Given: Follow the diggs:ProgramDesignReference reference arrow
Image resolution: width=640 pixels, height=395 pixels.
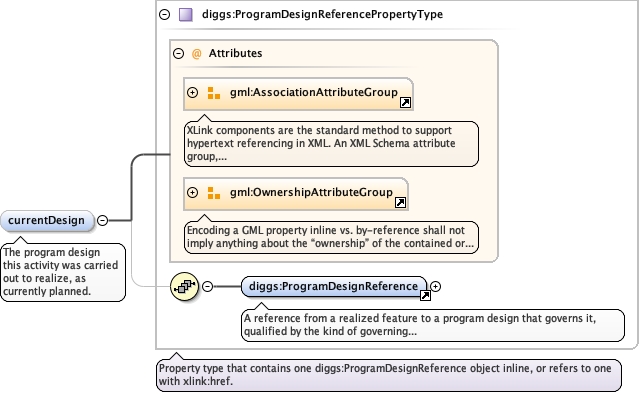Looking at the screenshot, I should pos(425,295).
